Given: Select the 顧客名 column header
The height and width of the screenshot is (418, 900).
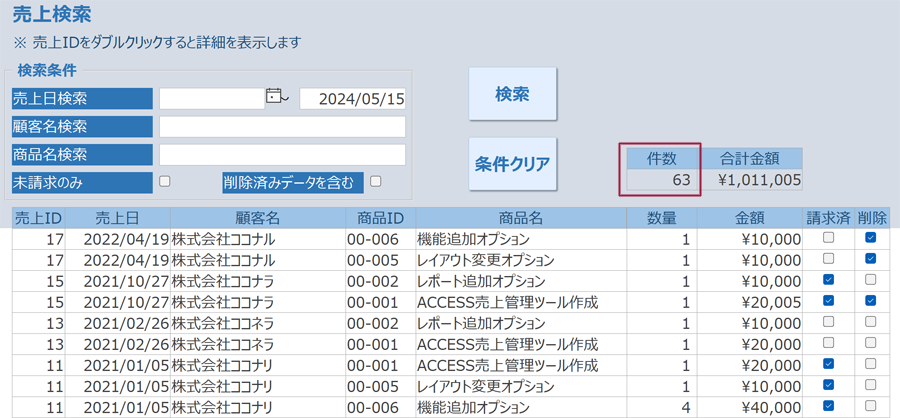Looking at the screenshot, I should [257, 218].
